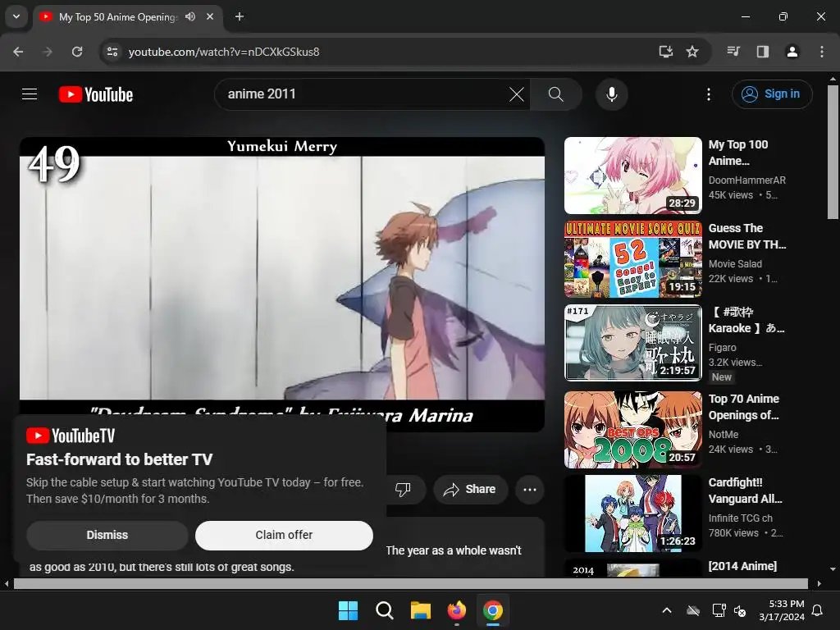Viewport: 840px width, 630px height.
Task: Open Guess The MOVIE BY TH... video title
Action: (x=746, y=236)
